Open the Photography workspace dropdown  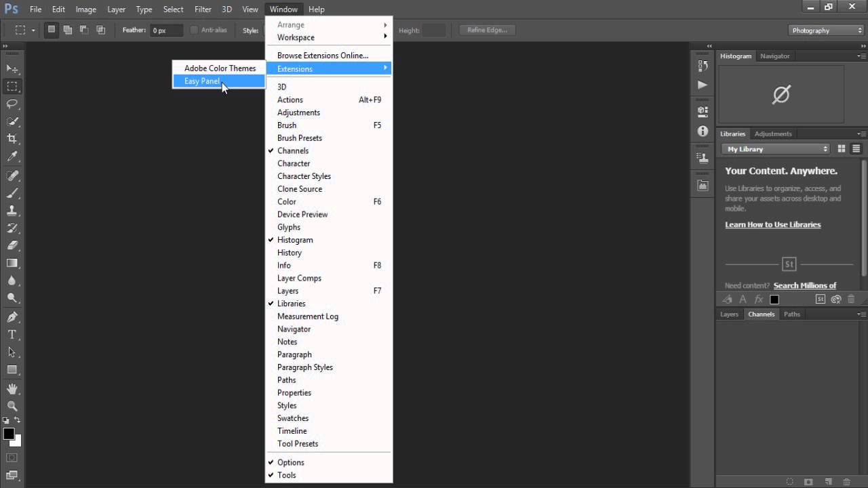827,30
